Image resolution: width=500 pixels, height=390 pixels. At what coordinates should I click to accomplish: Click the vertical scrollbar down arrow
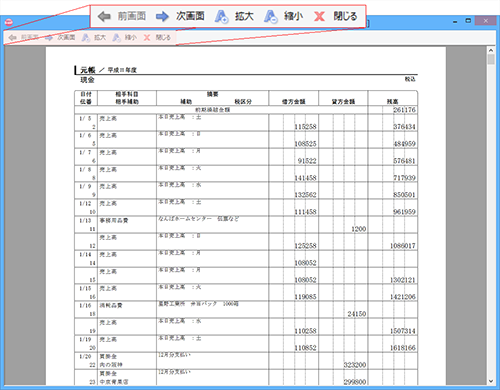click(x=491, y=381)
